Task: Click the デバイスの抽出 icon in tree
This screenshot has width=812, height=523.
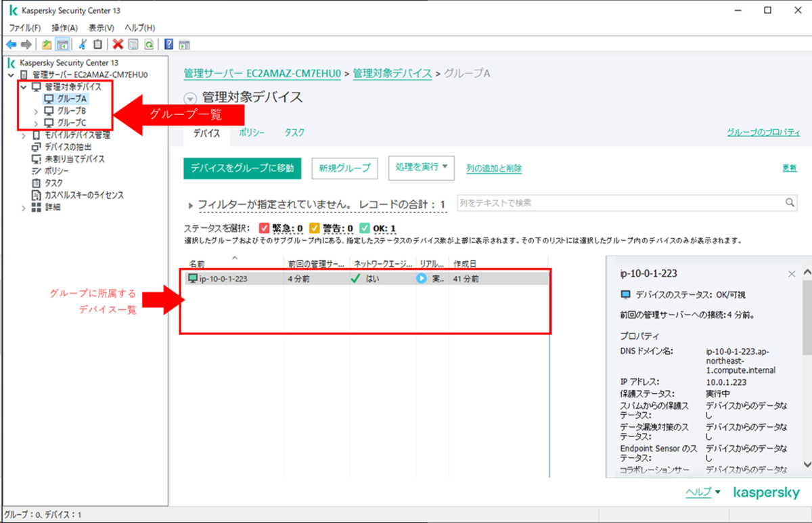Action: (37, 147)
